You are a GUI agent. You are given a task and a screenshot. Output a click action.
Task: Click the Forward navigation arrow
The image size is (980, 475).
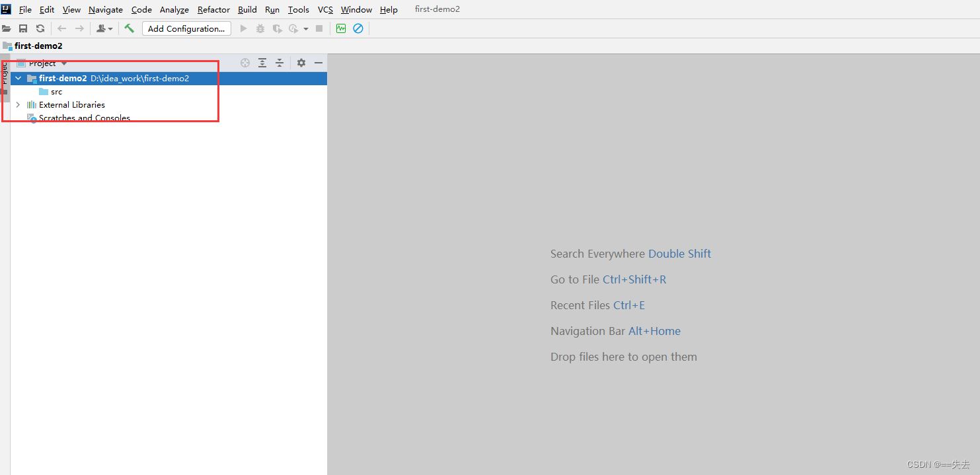pyautogui.click(x=79, y=28)
